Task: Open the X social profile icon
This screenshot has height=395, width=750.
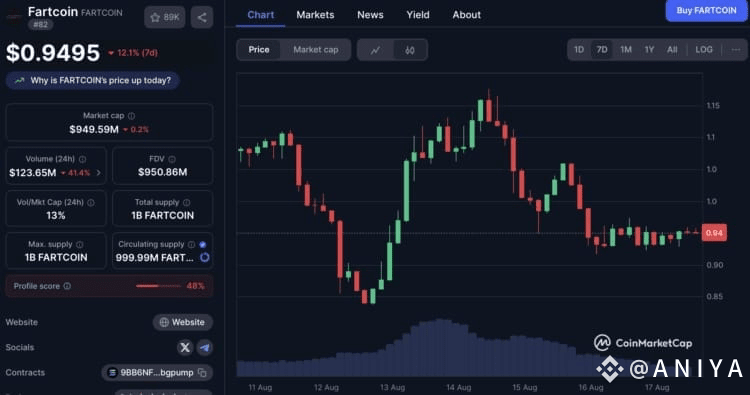Action: pyautogui.click(x=185, y=347)
